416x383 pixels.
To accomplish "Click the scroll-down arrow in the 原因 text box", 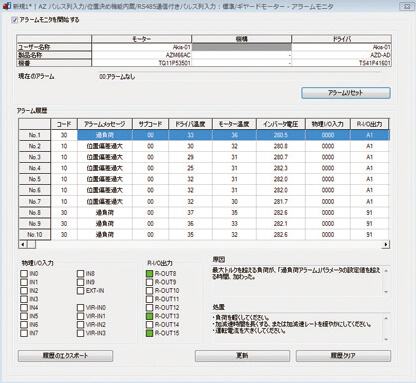I will [x=386, y=292].
